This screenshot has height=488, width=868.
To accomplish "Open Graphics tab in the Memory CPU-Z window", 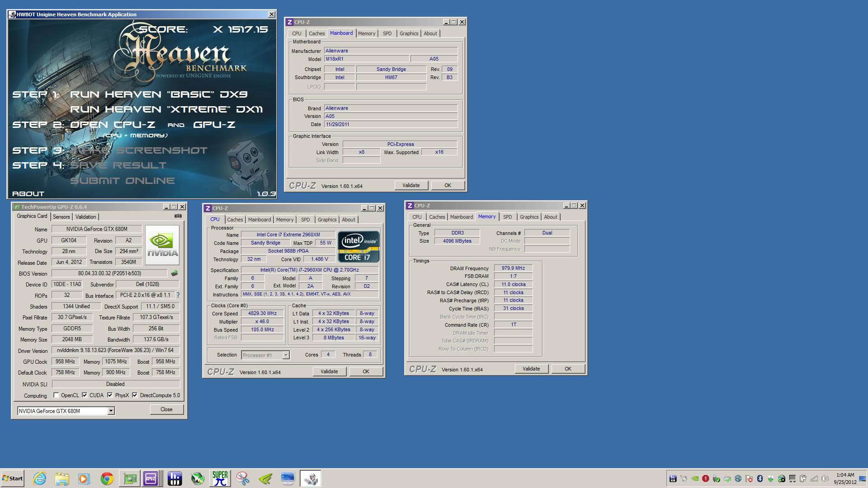I will pos(529,217).
